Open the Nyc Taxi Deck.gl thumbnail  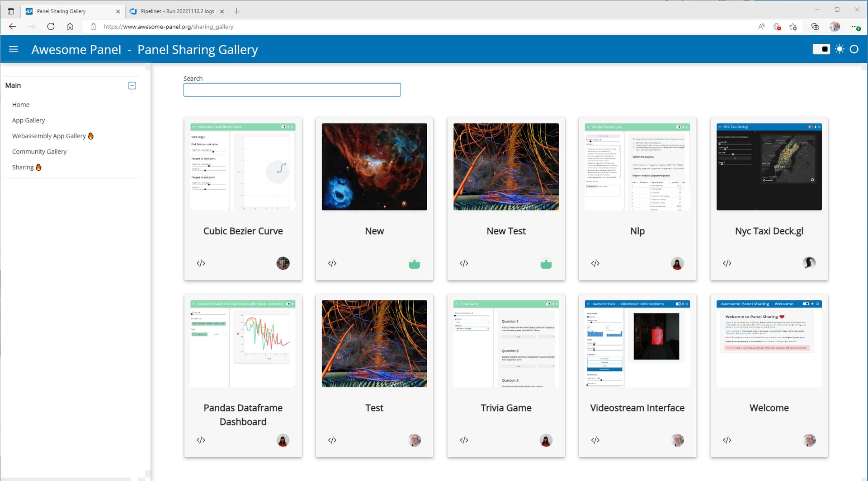point(769,167)
